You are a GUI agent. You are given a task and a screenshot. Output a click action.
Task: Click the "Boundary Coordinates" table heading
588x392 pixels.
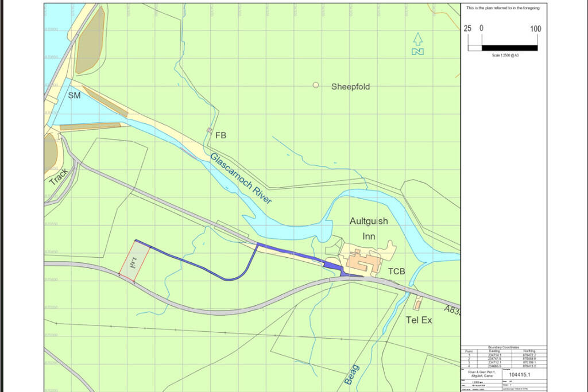tap(504, 347)
